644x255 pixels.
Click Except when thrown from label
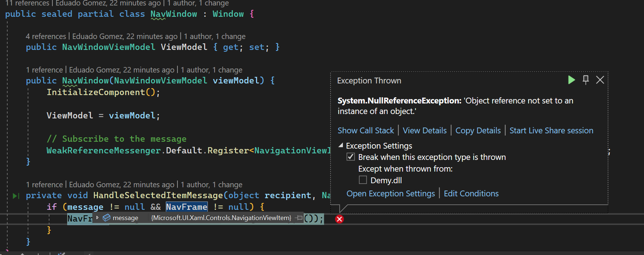coord(405,169)
